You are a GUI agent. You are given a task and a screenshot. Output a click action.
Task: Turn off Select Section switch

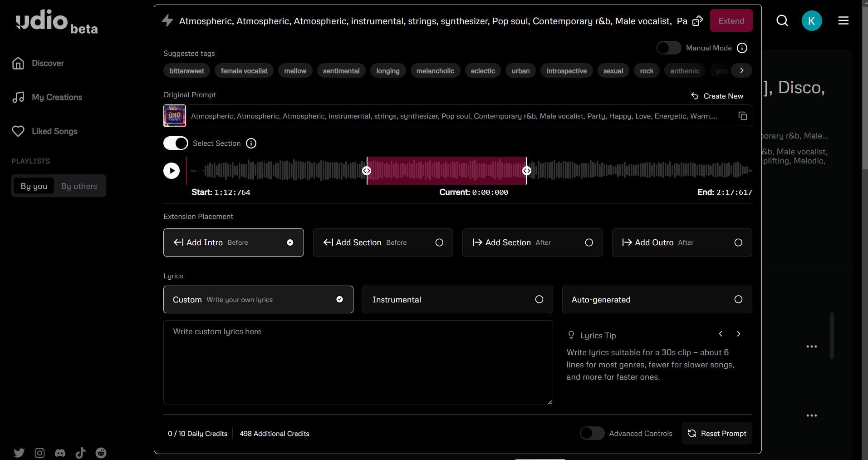click(176, 143)
